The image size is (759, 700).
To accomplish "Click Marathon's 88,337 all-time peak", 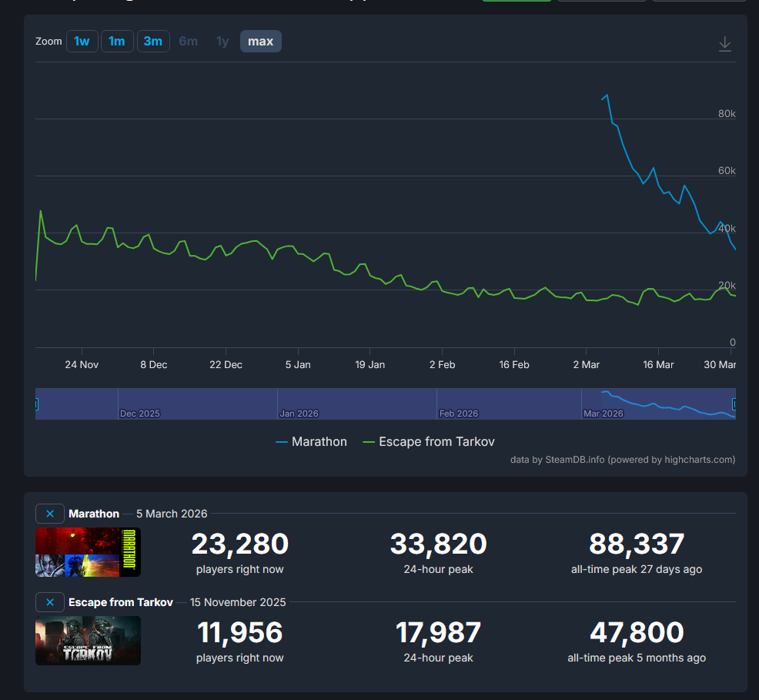I will (637, 544).
